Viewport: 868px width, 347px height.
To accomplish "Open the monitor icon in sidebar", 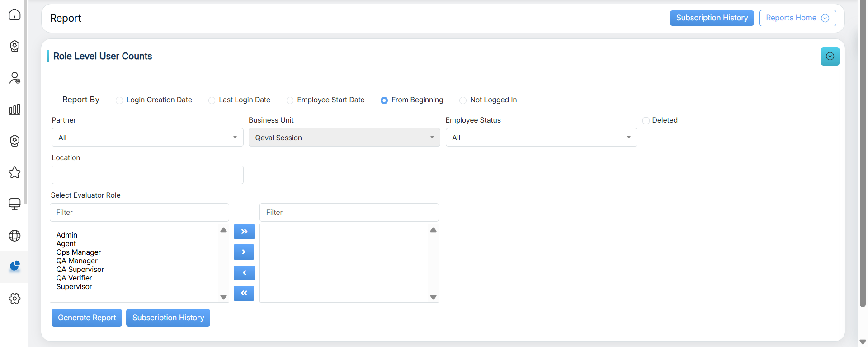I will point(14,204).
